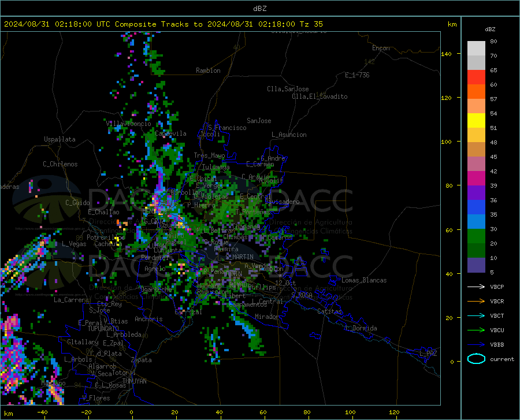Select the S_MARTIN city label

(x=239, y=257)
